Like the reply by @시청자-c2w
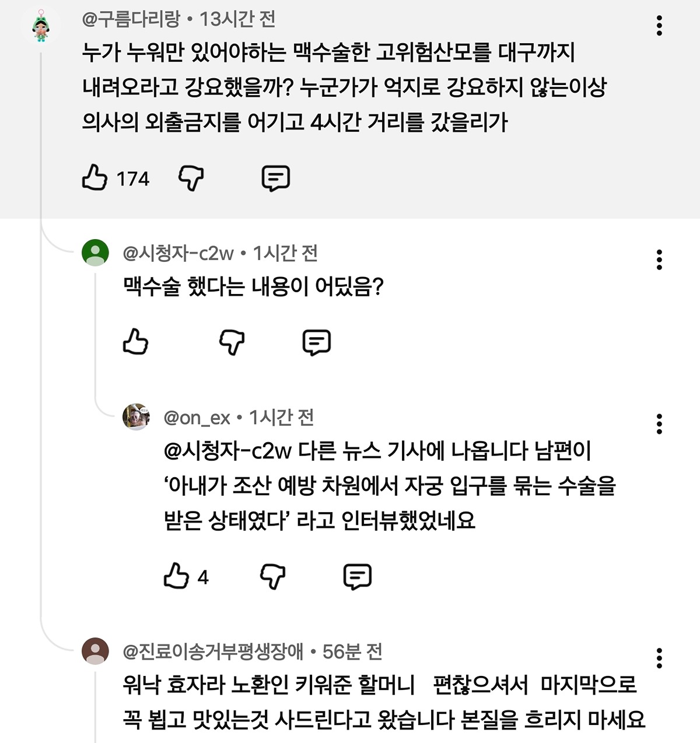 coord(136,342)
